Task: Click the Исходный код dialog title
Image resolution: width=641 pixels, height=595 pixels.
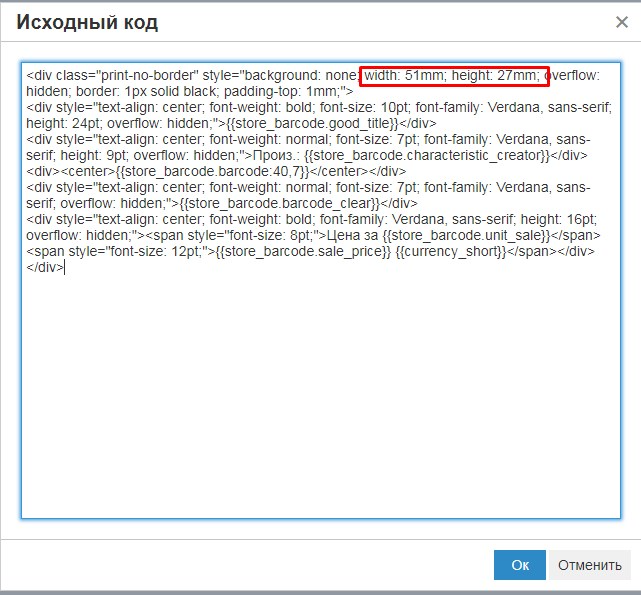Action: click(x=88, y=22)
